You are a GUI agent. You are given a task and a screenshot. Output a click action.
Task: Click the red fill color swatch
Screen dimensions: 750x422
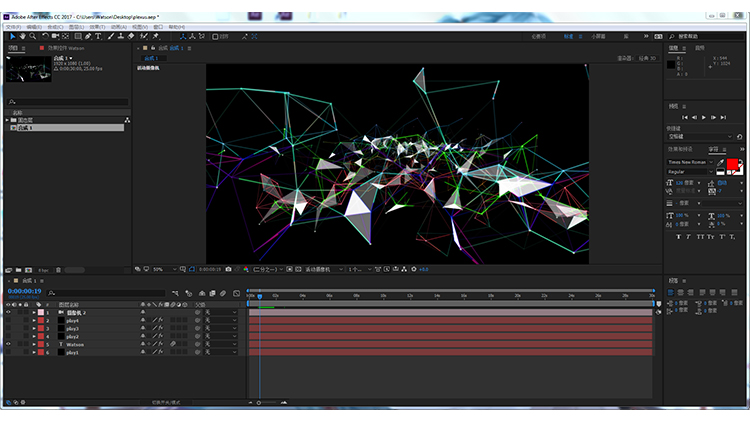[732, 165]
